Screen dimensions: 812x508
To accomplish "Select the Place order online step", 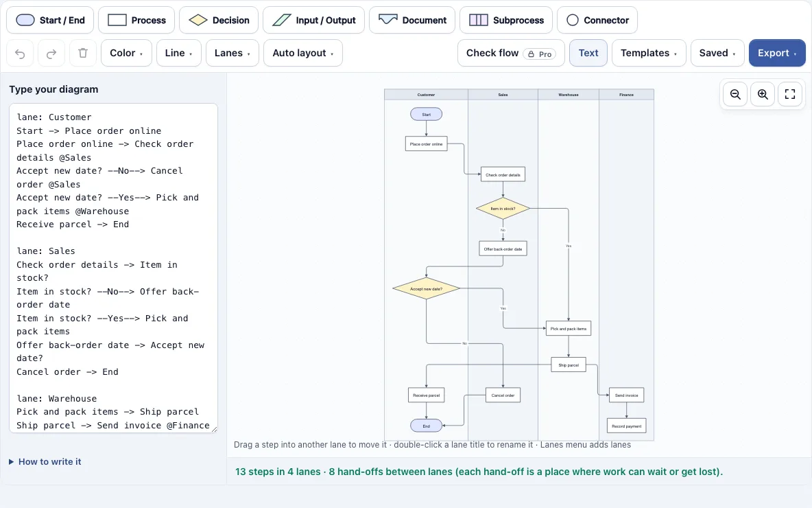I will pos(426,143).
